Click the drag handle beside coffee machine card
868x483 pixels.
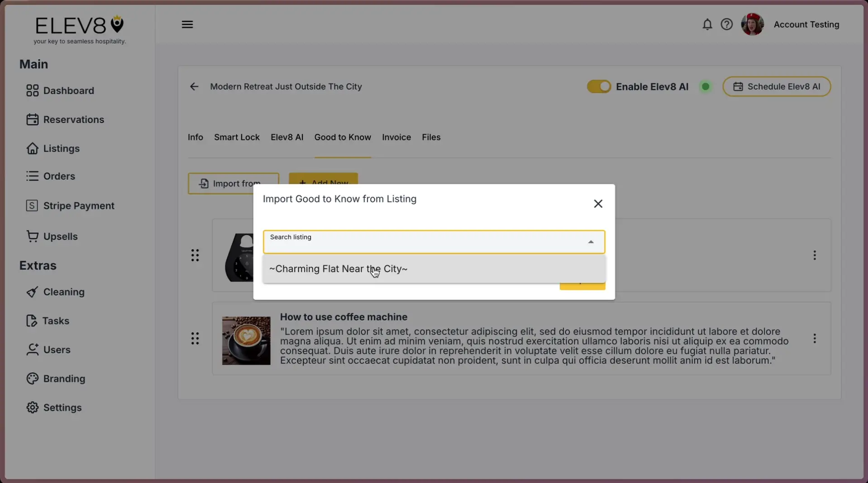pyautogui.click(x=195, y=338)
